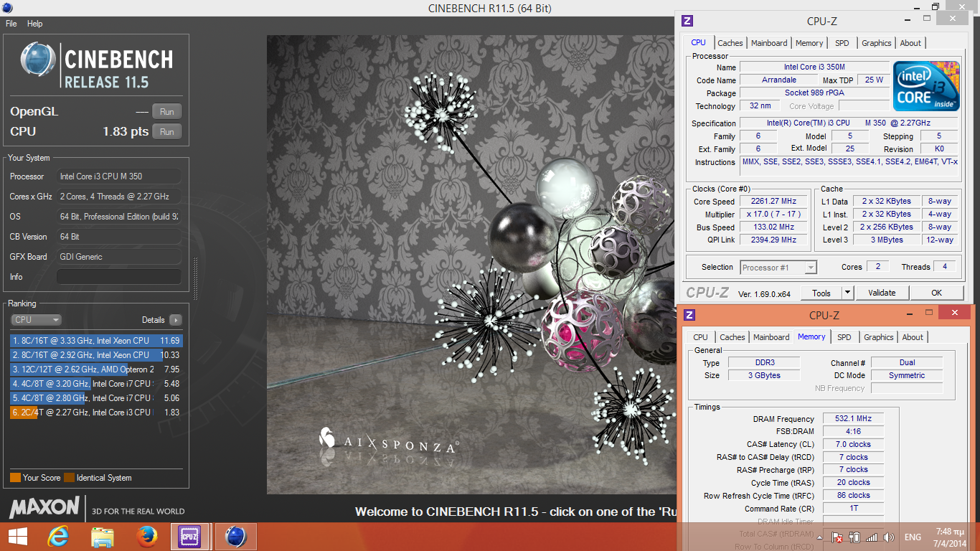Open the network signal tray icon
Screen dimensions: 980x551
point(872,537)
